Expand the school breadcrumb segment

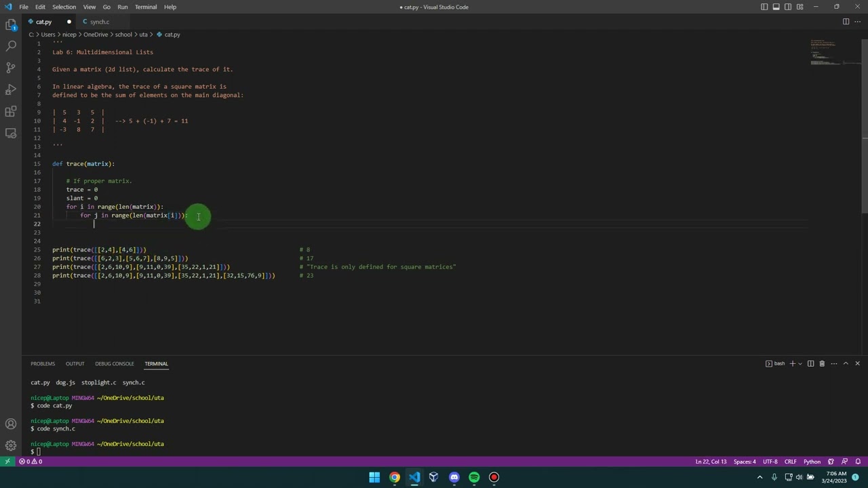(123, 35)
